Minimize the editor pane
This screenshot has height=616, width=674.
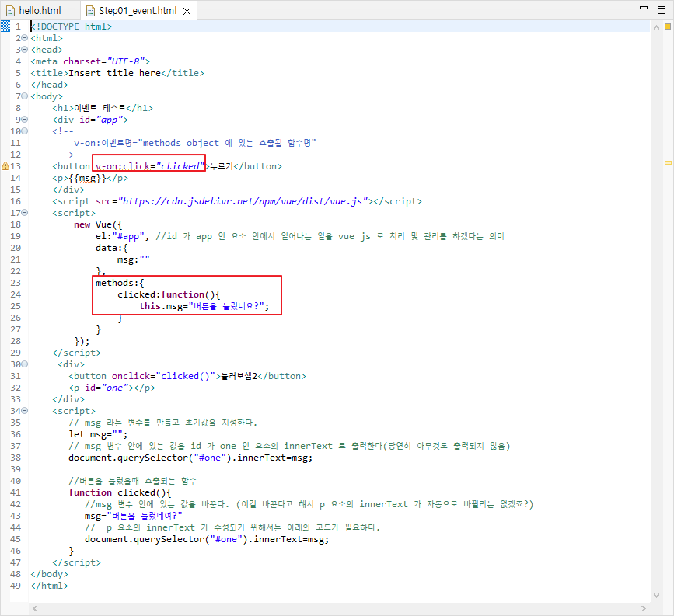(x=644, y=8)
